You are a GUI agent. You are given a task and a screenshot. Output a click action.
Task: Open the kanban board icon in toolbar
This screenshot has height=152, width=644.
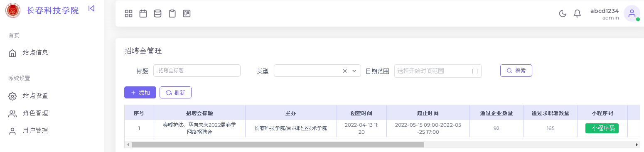pos(187,14)
